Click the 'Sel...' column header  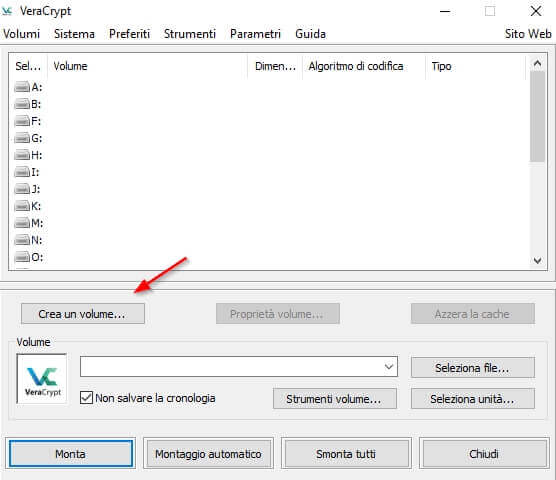(28, 66)
